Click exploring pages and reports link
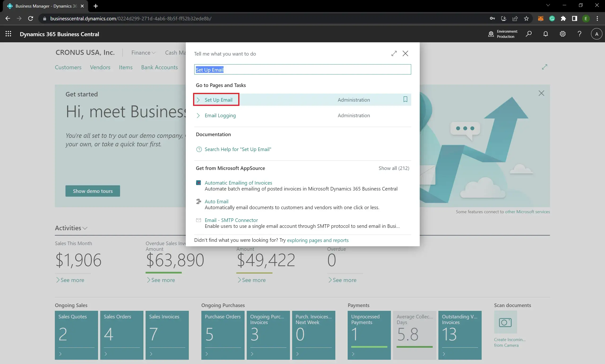The width and height of the screenshot is (605, 364). click(x=318, y=240)
